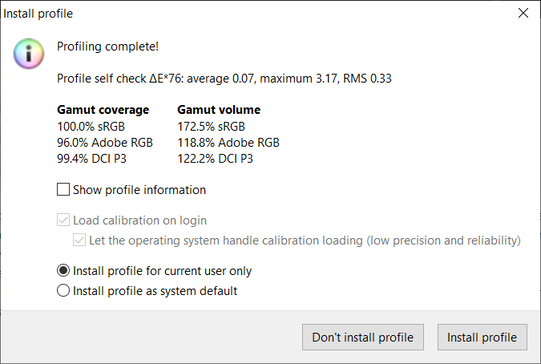Select Install profile as system default
Viewport: 541px width, 364px height.
(x=63, y=291)
